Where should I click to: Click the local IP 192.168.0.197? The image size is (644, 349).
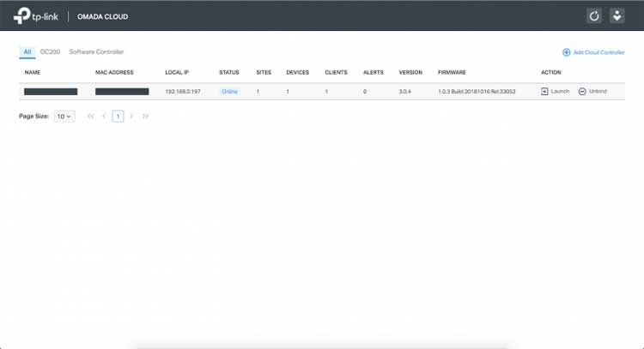[183, 92]
